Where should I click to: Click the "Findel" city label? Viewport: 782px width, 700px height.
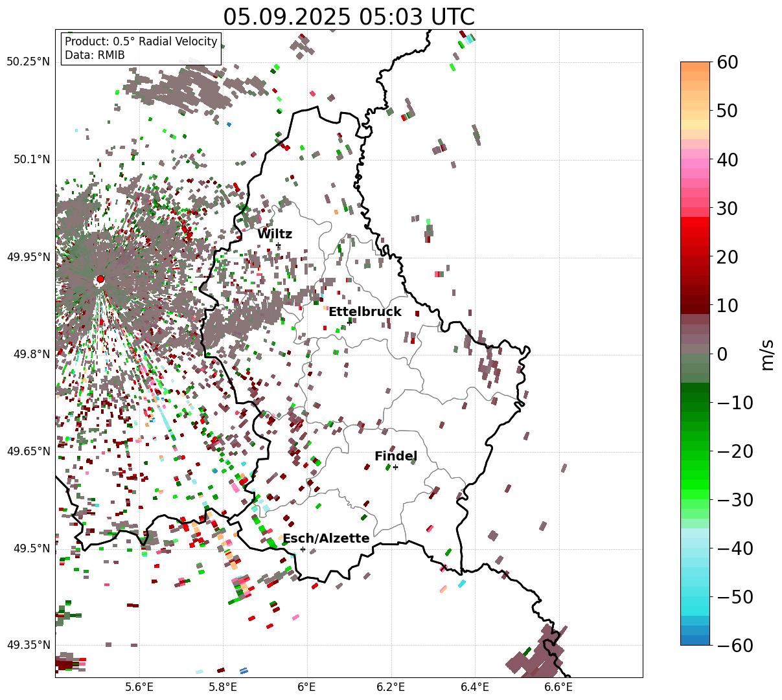tap(396, 456)
